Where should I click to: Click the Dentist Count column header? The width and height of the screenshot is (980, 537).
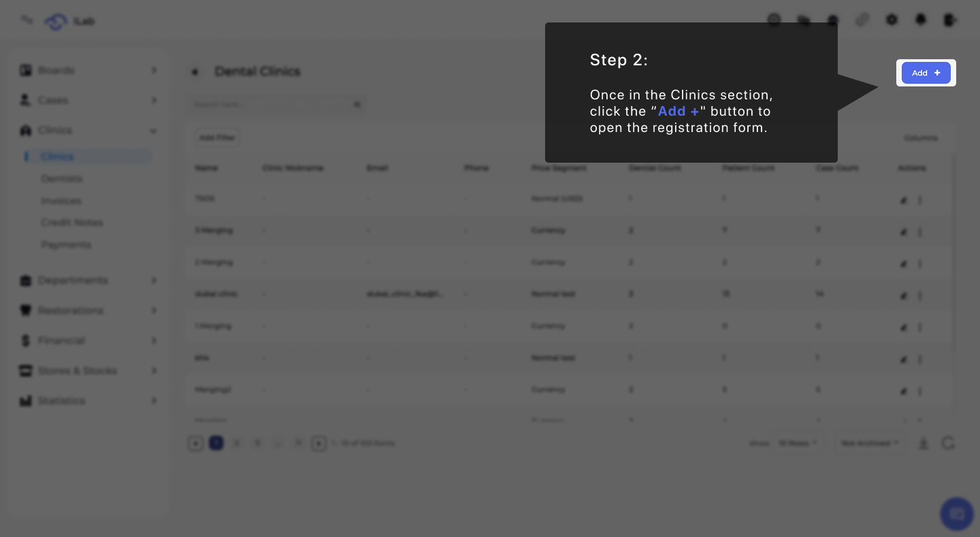tap(654, 167)
